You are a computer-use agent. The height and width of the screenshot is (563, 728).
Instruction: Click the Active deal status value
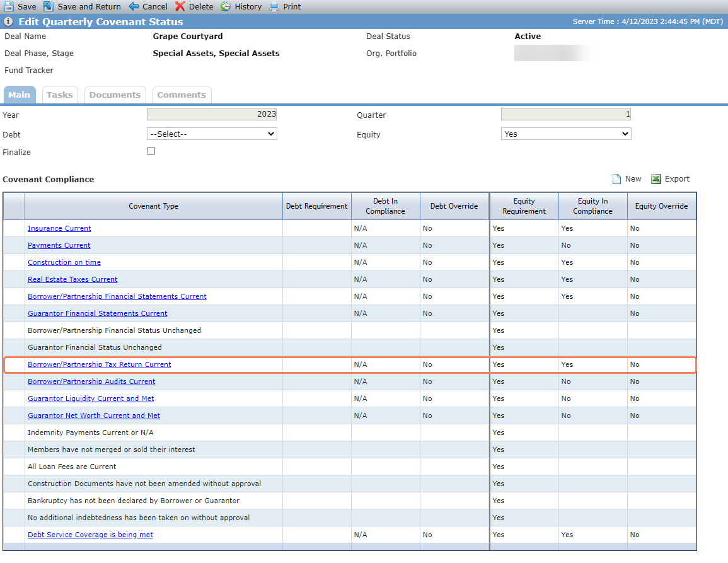coord(528,36)
